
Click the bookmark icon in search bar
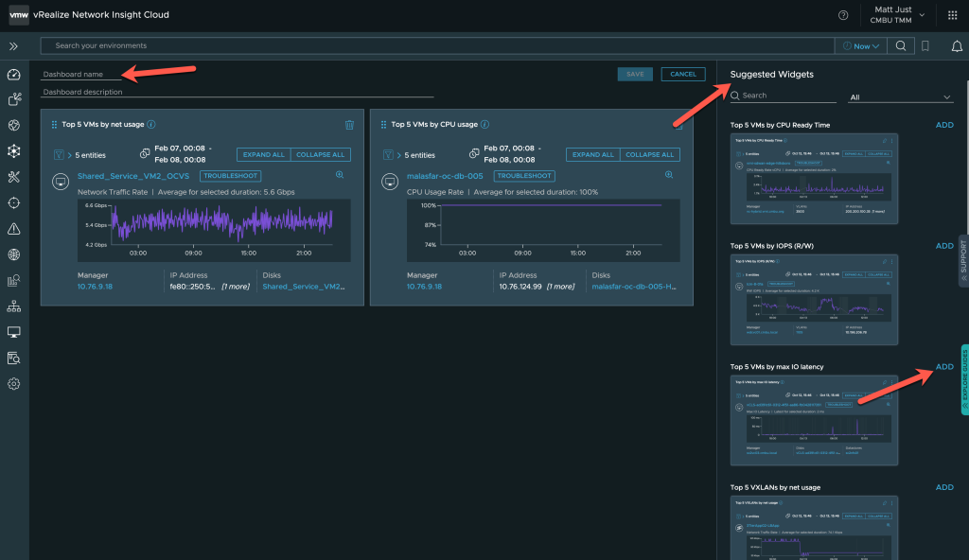click(925, 45)
